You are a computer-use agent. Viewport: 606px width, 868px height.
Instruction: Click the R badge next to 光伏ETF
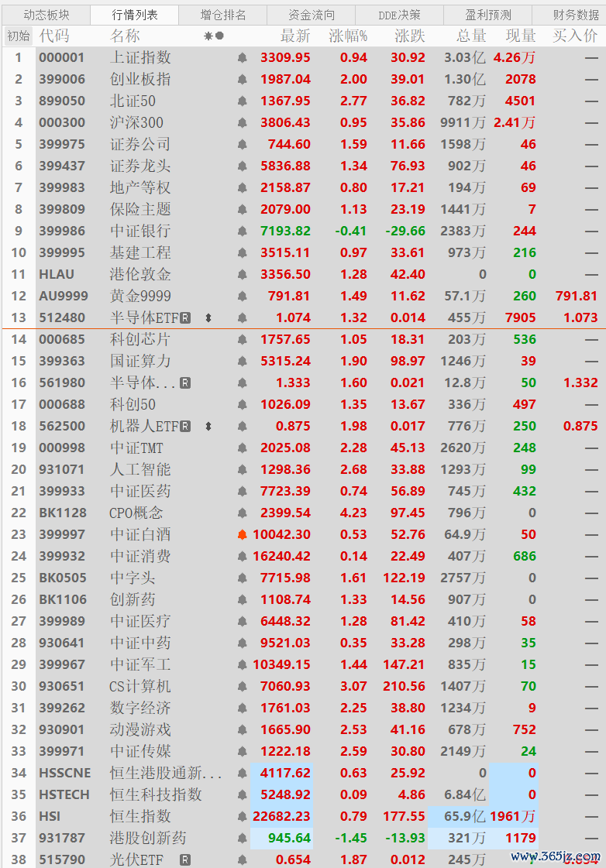tap(185, 859)
